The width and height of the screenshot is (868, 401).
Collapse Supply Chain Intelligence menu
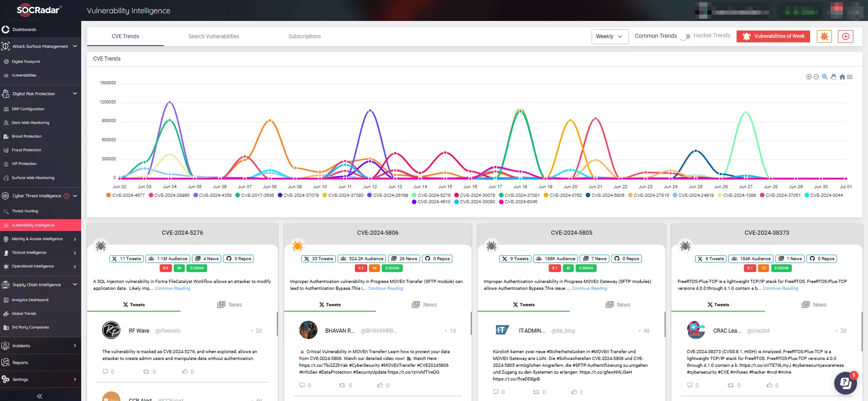[75, 284]
